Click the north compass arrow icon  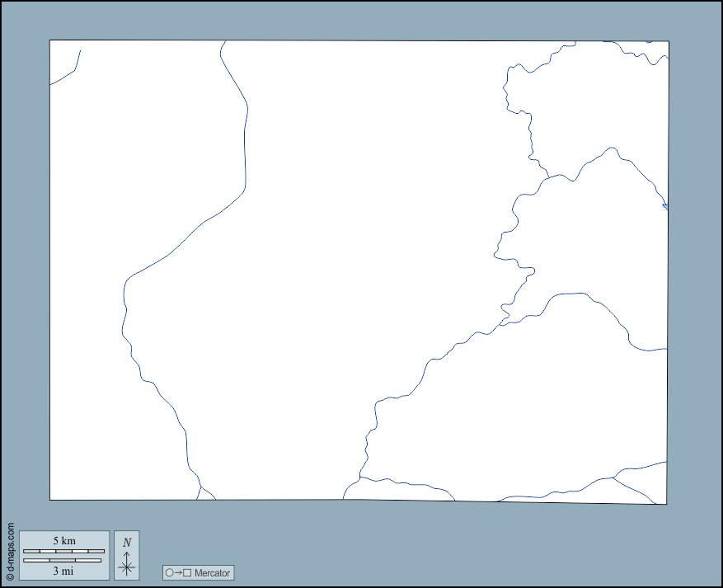coord(126,564)
